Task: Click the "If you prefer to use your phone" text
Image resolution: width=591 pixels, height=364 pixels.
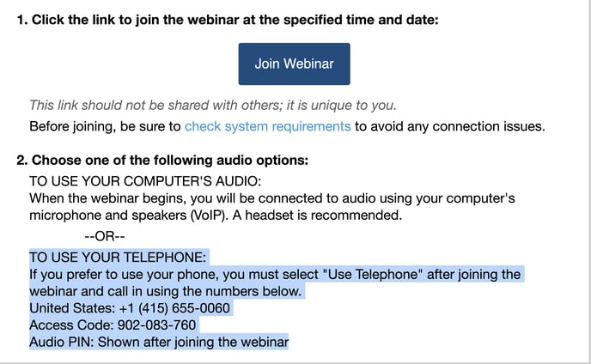Action: click(x=124, y=275)
